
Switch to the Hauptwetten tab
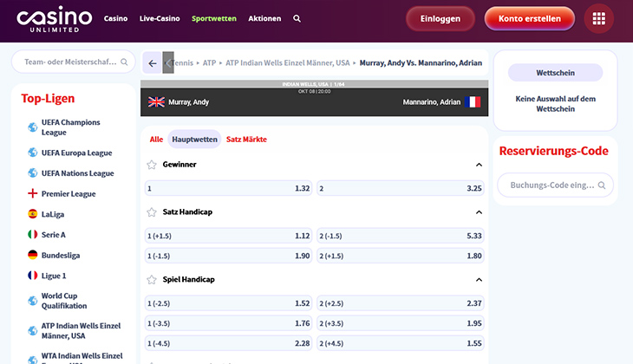(x=194, y=140)
